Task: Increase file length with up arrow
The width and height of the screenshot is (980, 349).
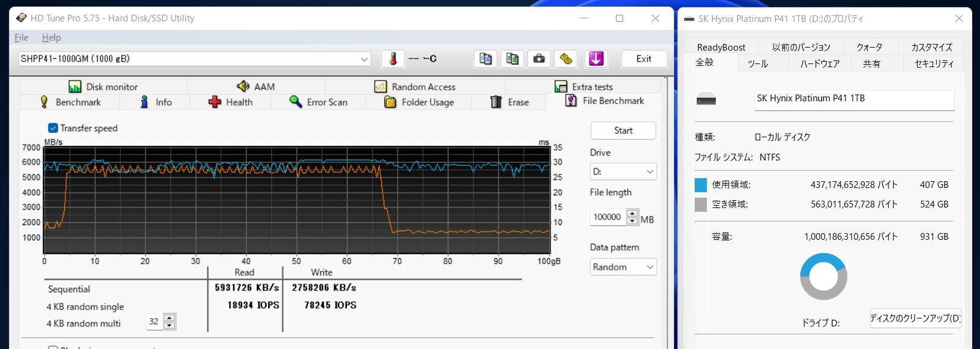Action: coord(632,214)
